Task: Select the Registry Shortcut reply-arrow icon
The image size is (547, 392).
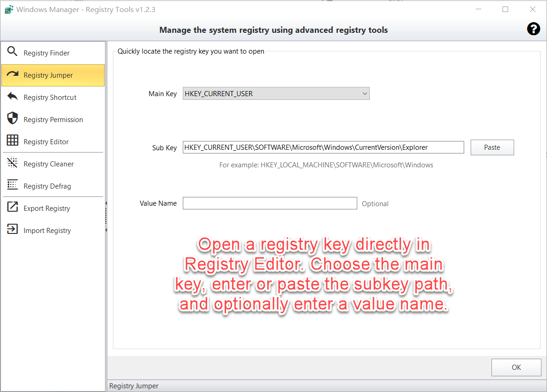Action: [x=12, y=96]
